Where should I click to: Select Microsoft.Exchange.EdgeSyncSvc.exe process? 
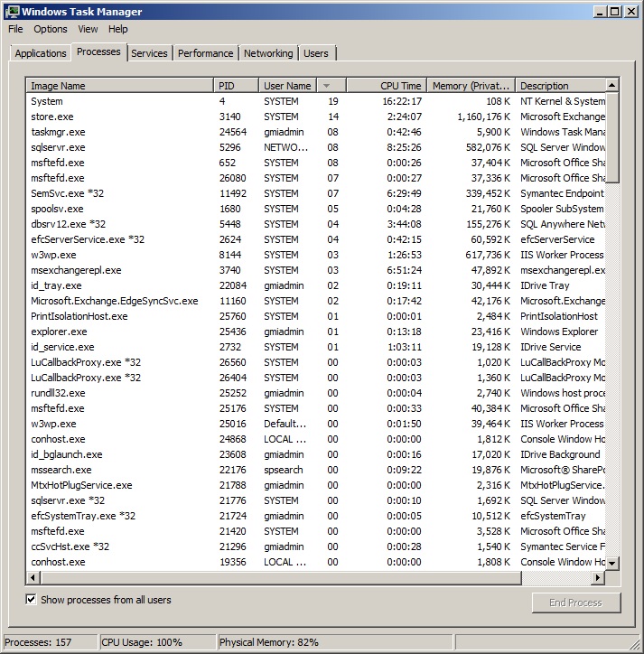click(316, 301)
